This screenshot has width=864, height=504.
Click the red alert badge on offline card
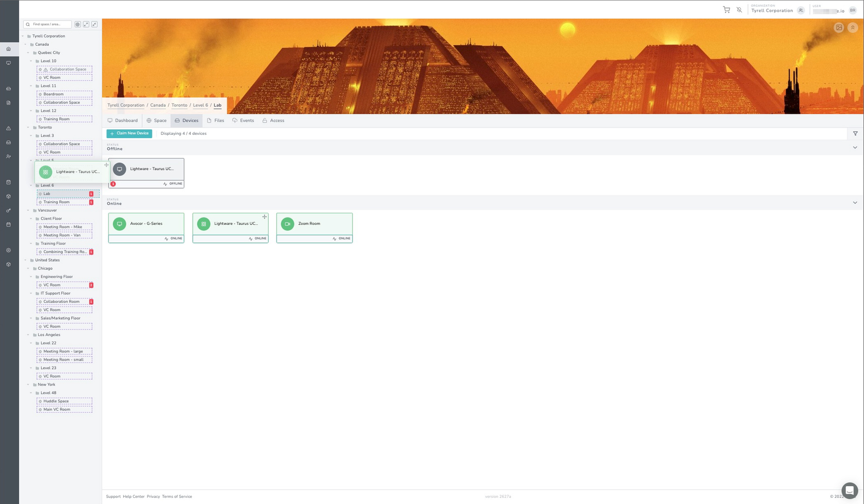click(x=113, y=184)
